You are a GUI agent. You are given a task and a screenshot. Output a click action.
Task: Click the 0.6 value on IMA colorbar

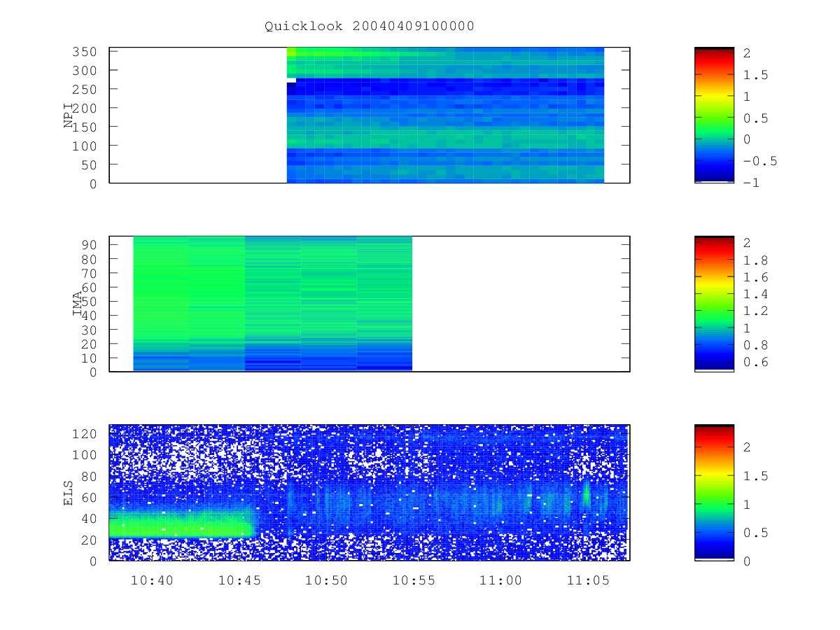(756, 362)
